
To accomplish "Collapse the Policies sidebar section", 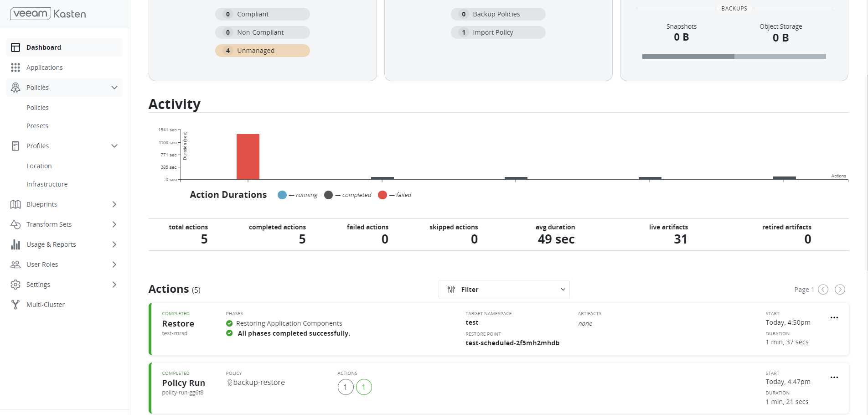I will click(x=114, y=88).
